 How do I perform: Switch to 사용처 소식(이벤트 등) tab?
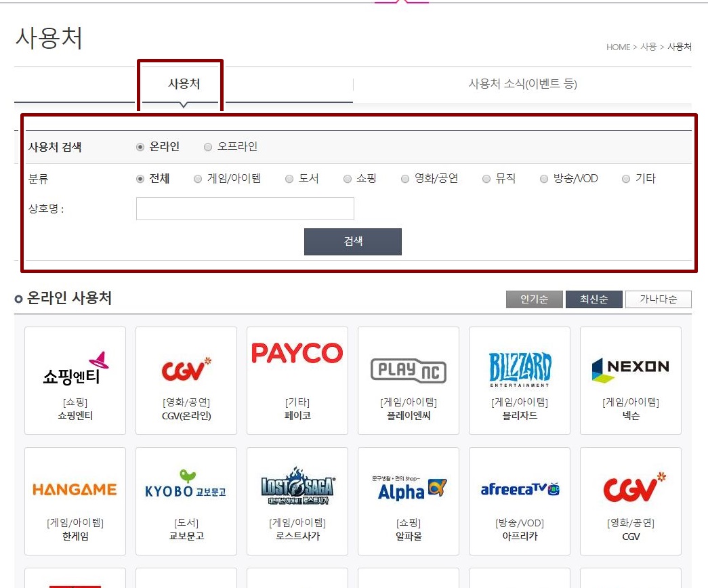point(522,84)
